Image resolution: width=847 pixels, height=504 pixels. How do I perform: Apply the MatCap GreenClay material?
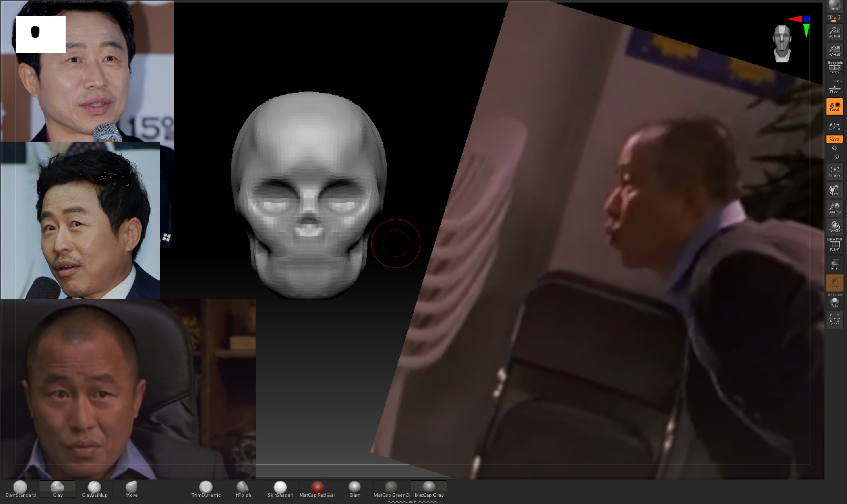pyautogui.click(x=391, y=489)
